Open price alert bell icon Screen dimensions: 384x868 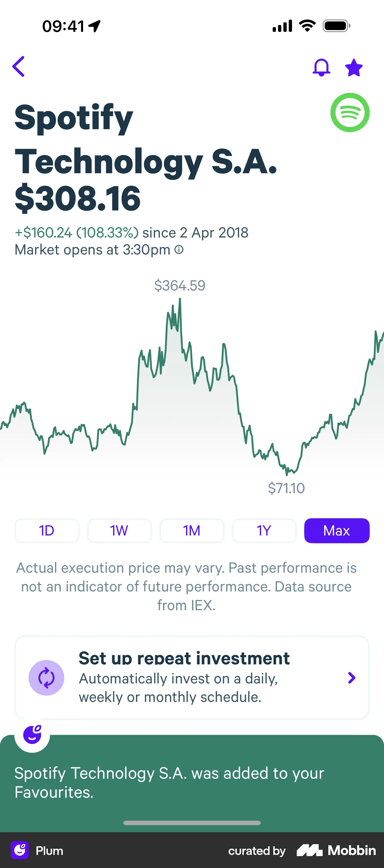pos(321,67)
